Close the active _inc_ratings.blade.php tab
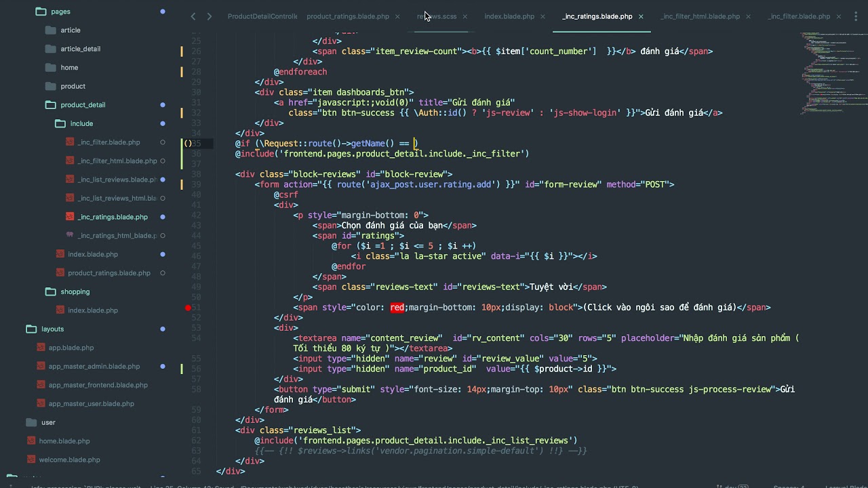Screen dimensions: 868x488 click(x=641, y=16)
